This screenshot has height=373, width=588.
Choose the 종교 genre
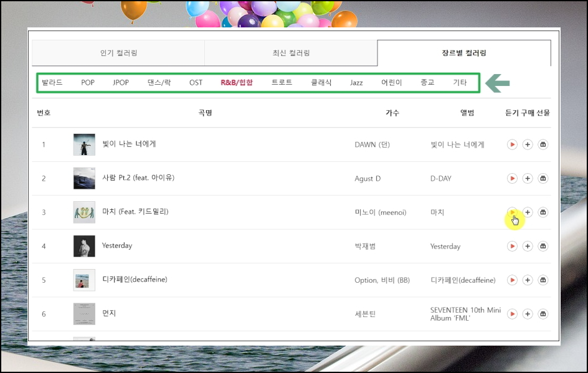(x=427, y=82)
